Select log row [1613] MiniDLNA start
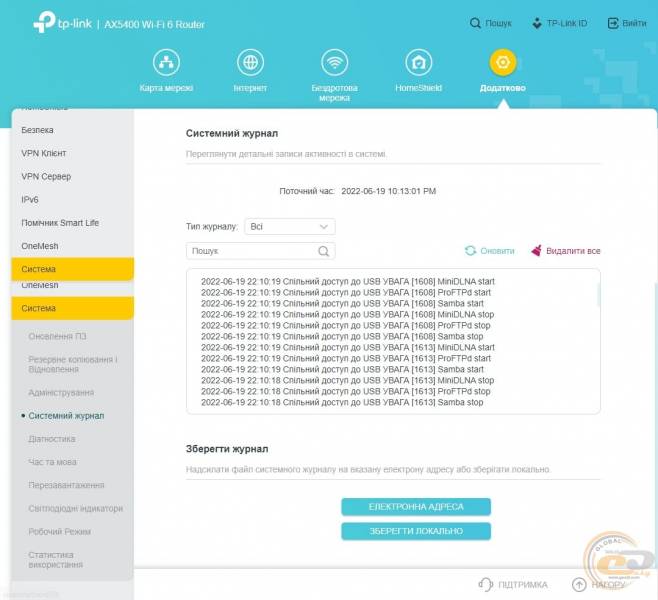Image resolution: width=658 pixels, height=600 pixels. click(x=347, y=347)
